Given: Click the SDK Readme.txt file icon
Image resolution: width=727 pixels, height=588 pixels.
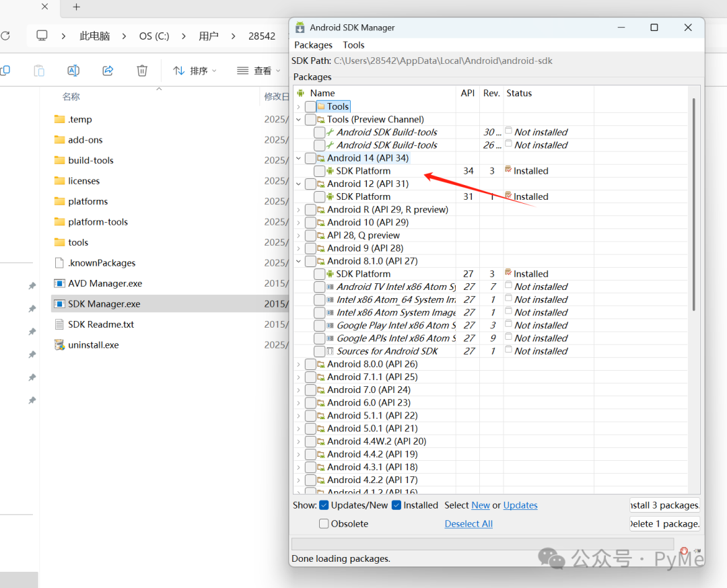Looking at the screenshot, I should (x=59, y=324).
